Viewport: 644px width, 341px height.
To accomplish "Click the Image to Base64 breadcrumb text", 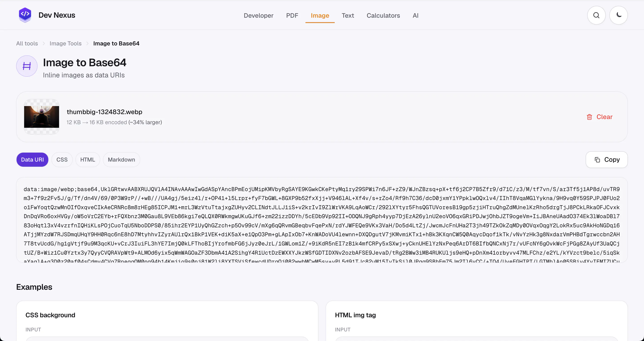I will click(116, 44).
